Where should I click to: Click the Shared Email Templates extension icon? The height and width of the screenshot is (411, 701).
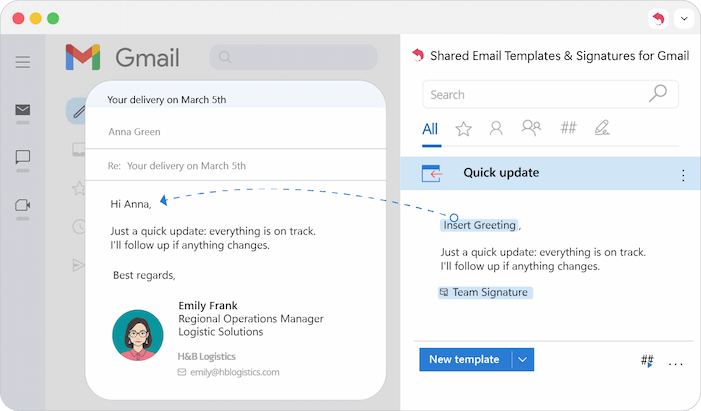click(x=658, y=19)
